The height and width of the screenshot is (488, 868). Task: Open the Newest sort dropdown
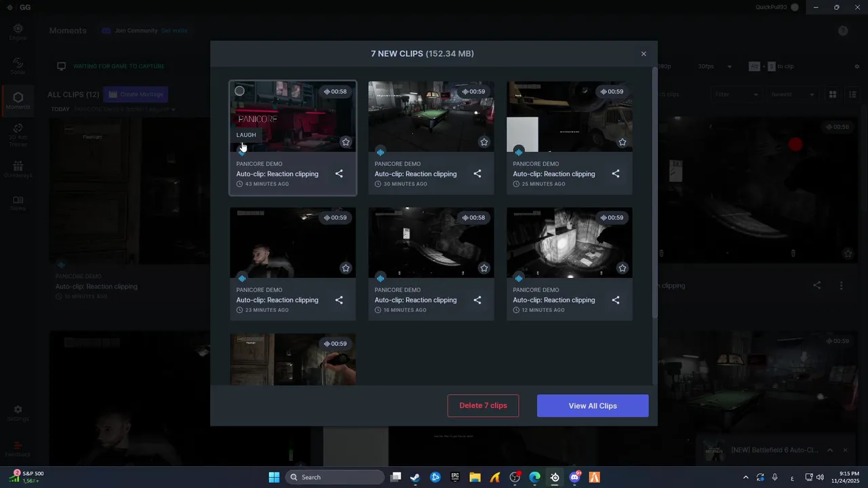pyautogui.click(x=792, y=94)
